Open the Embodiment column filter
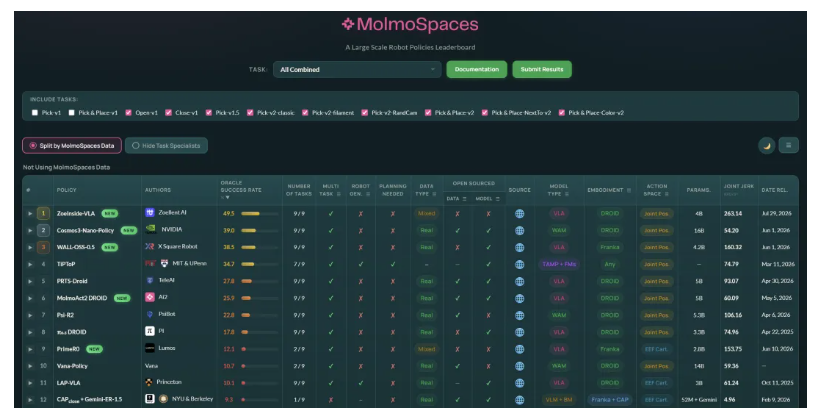The width and height of the screenshot is (816, 417). click(629, 191)
